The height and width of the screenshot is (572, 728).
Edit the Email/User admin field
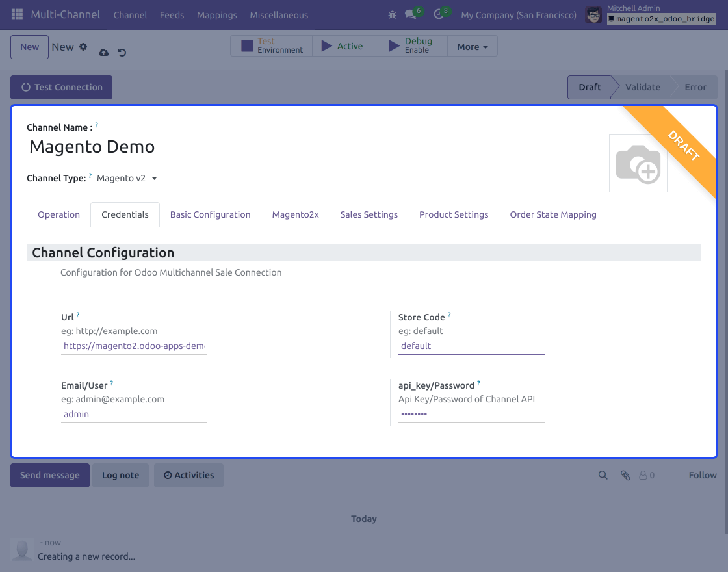pyautogui.click(x=134, y=414)
